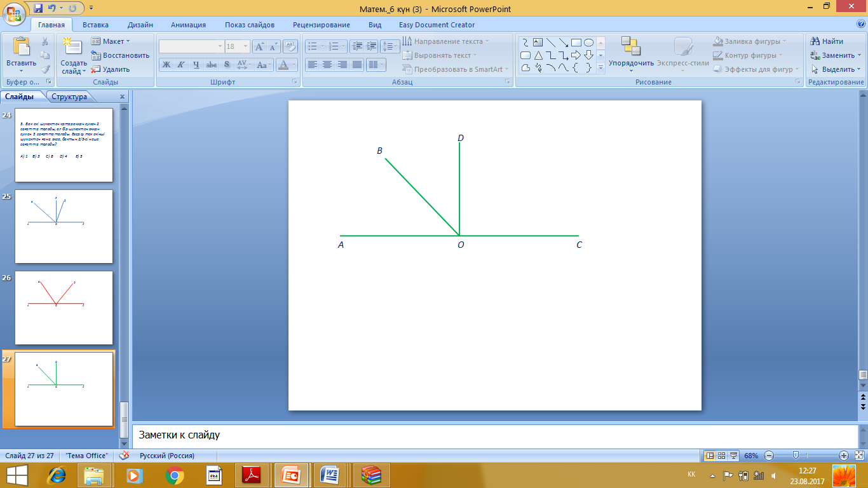Switch to the Структура outline tab
The image size is (868, 488).
[69, 97]
